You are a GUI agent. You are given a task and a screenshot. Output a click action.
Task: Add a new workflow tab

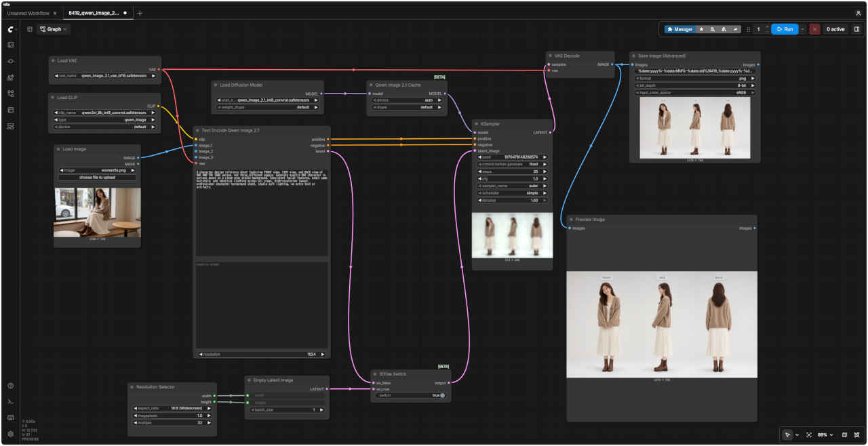click(x=140, y=13)
